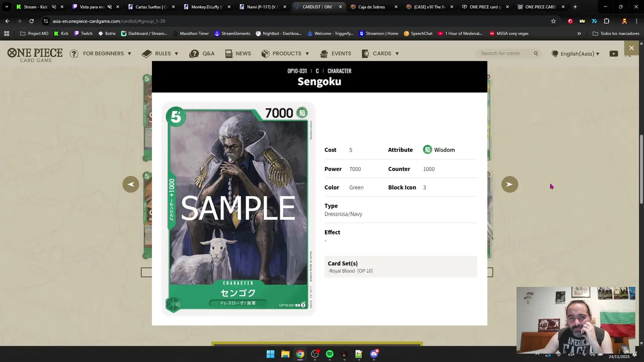Open the Marathon Timer bookmark
This screenshot has height=362, width=644.
[x=191, y=34]
